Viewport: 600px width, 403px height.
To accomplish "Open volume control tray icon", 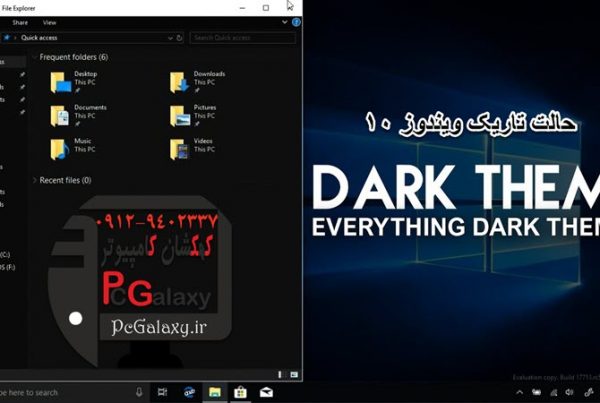I will click(x=569, y=392).
